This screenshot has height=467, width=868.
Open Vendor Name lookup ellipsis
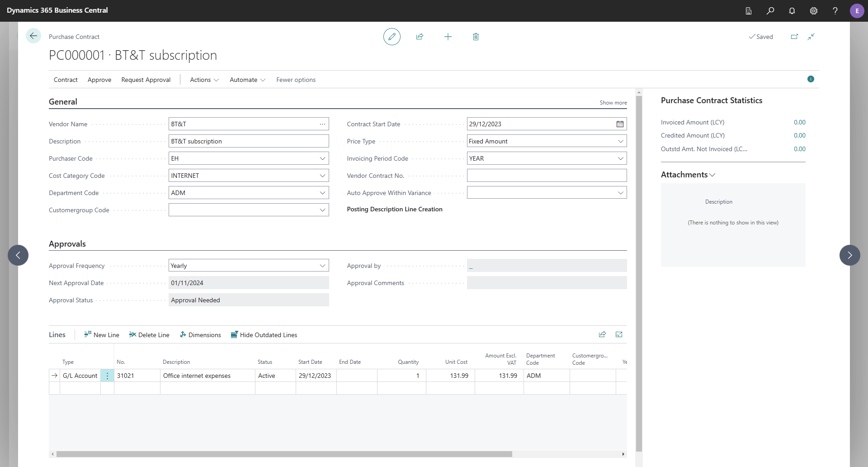tap(322, 124)
